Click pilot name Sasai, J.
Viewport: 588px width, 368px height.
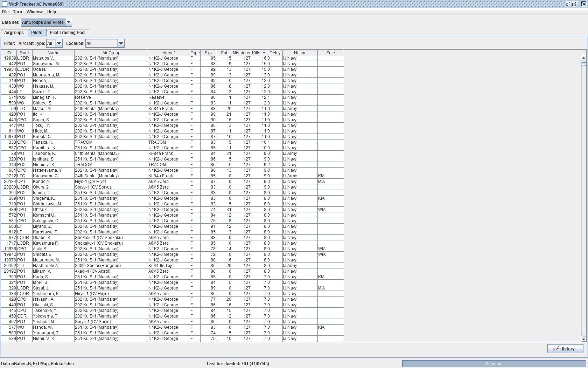(x=41, y=288)
